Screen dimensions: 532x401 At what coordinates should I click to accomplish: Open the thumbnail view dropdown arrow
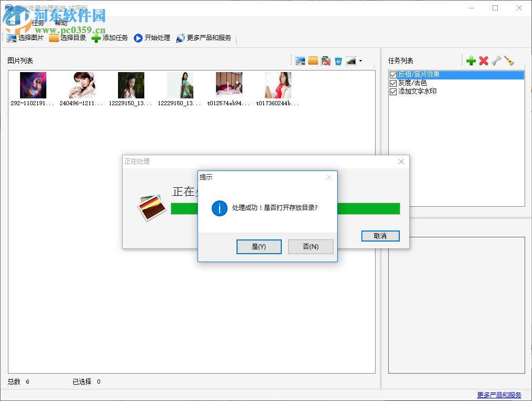coord(361,61)
